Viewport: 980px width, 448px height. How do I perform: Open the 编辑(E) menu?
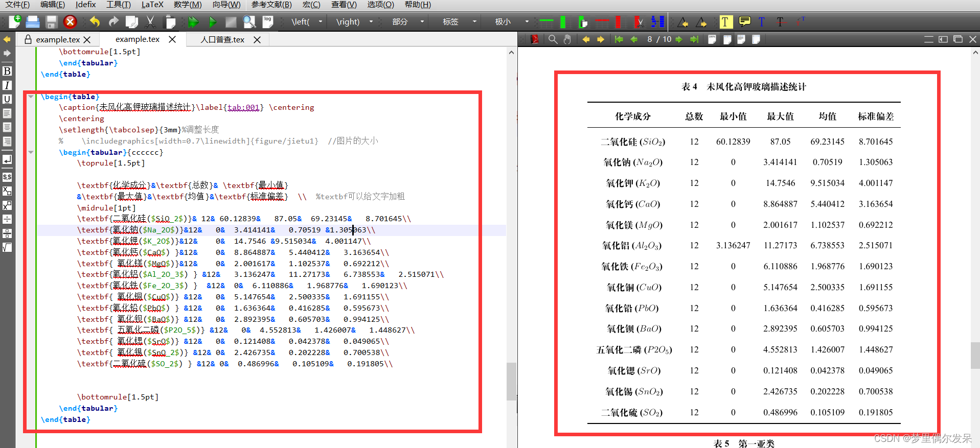53,5
